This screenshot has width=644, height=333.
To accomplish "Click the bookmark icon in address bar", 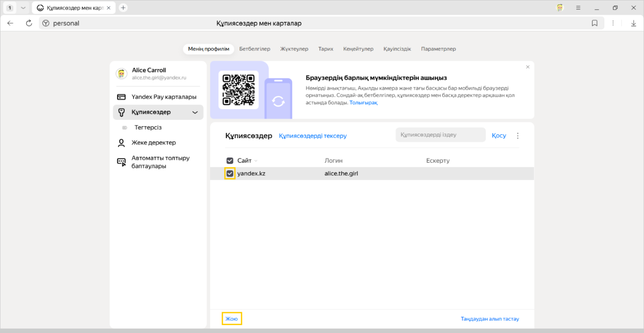I will point(594,23).
